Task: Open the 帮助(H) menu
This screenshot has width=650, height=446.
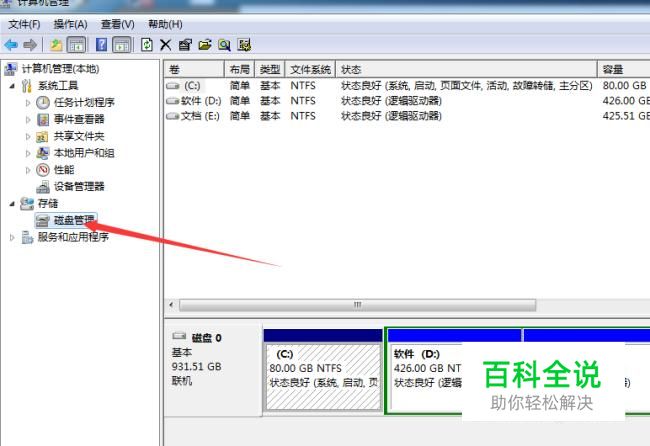Action: 165,24
